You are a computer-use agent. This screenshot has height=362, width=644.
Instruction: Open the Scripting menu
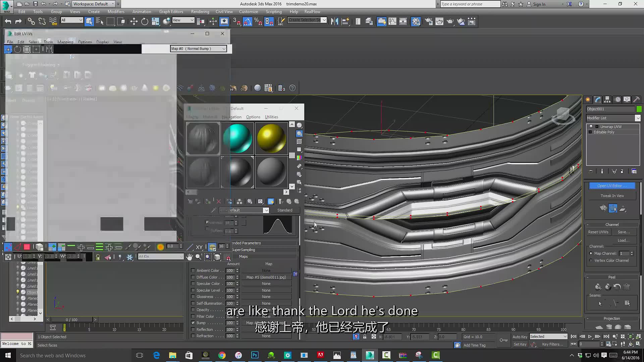[x=274, y=12]
